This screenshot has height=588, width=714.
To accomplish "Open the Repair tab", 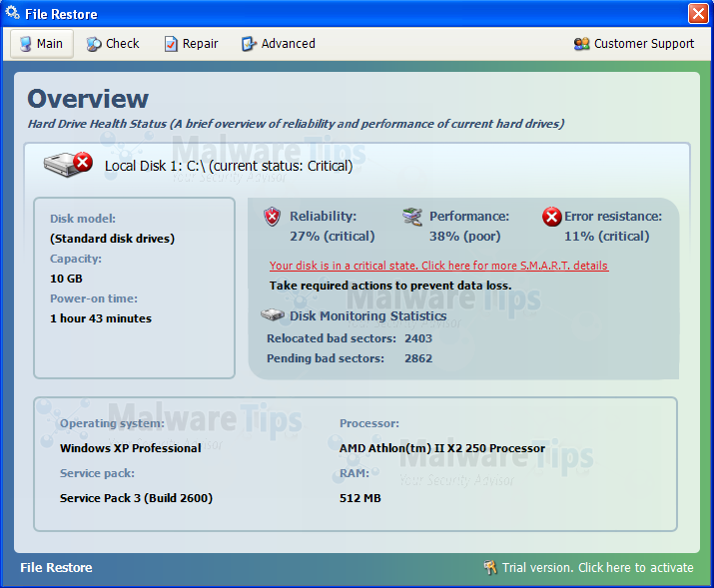I will [x=192, y=44].
